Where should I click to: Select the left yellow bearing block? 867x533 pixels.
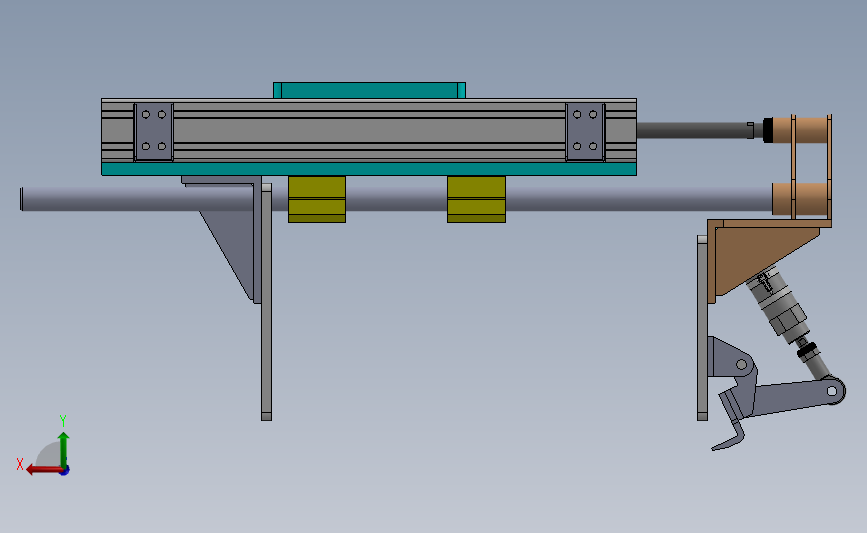pyautogui.click(x=317, y=199)
